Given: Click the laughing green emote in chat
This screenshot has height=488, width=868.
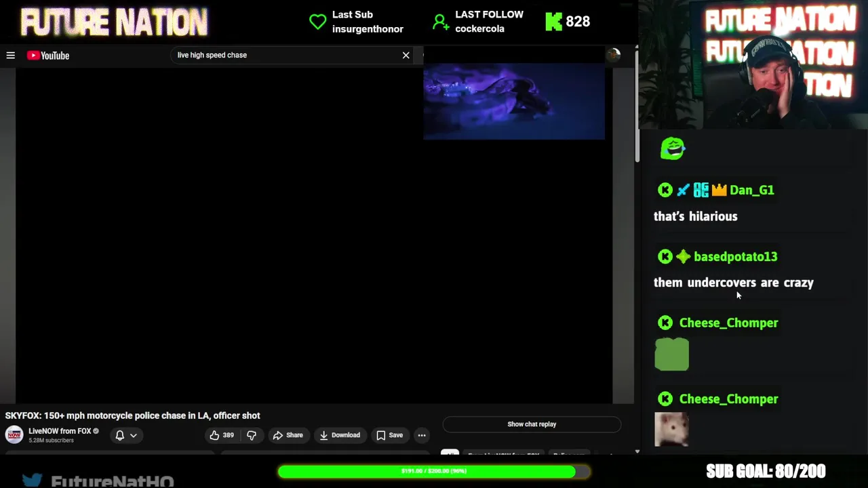Looking at the screenshot, I should 673,148.
